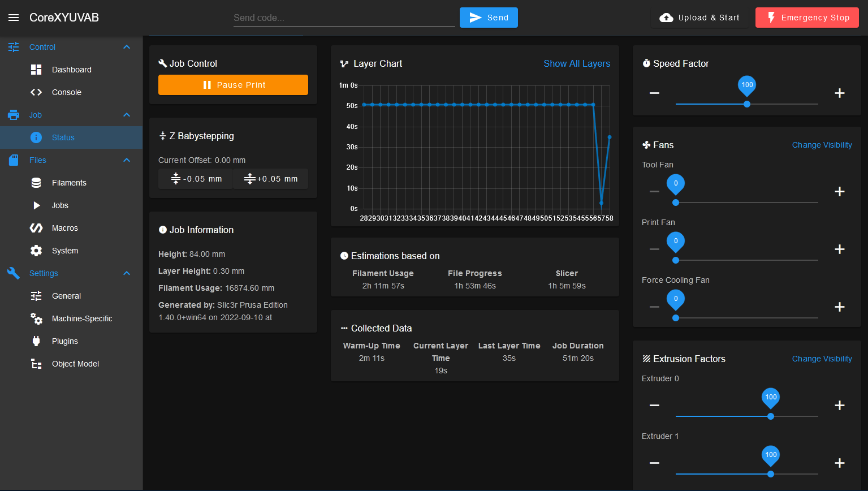The height and width of the screenshot is (491, 868).
Task: Decrease Extruder 1 factor with minus
Action: [654, 463]
